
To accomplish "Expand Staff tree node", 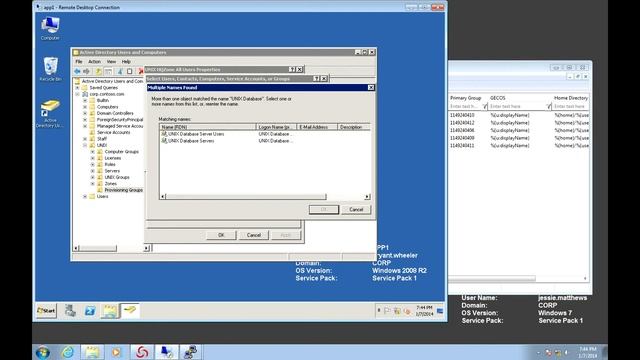I will (85, 139).
